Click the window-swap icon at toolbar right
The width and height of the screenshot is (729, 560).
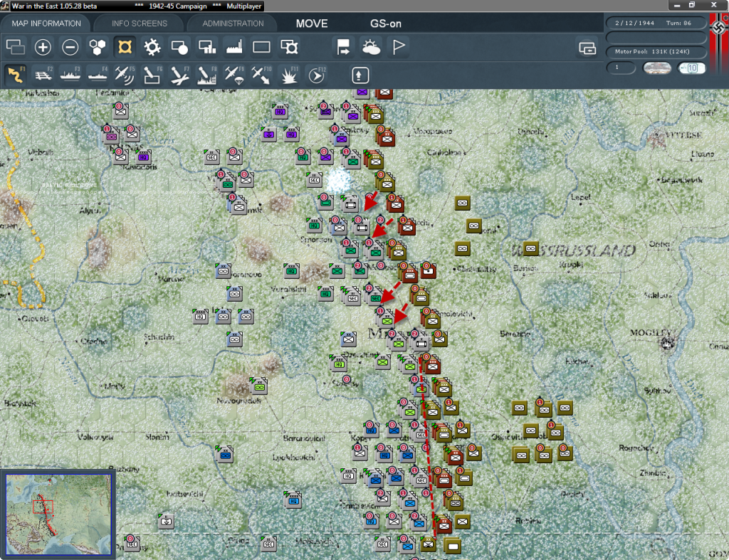[x=587, y=48]
